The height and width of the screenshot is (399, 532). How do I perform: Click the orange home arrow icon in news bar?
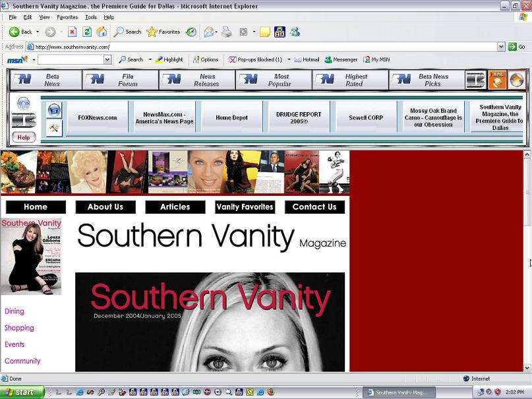click(x=517, y=80)
